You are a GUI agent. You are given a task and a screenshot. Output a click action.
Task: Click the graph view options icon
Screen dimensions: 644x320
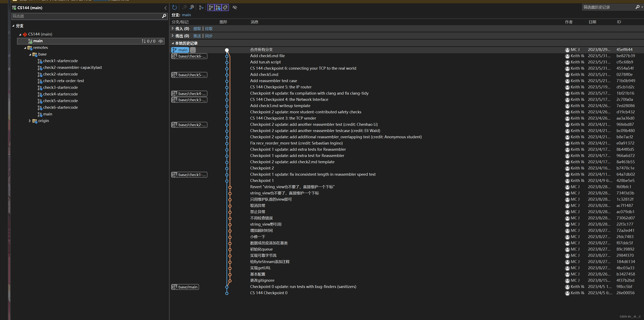tap(201, 7)
